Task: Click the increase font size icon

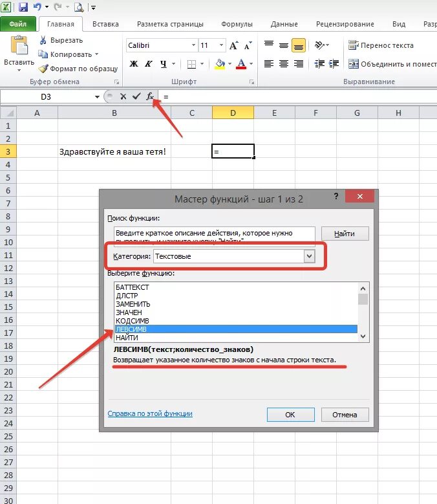Action: pos(234,45)
